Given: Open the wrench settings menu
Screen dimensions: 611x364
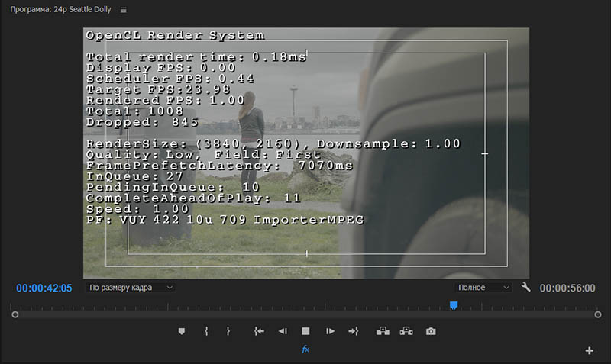Looking at the screenshot, I should [525, 288].
